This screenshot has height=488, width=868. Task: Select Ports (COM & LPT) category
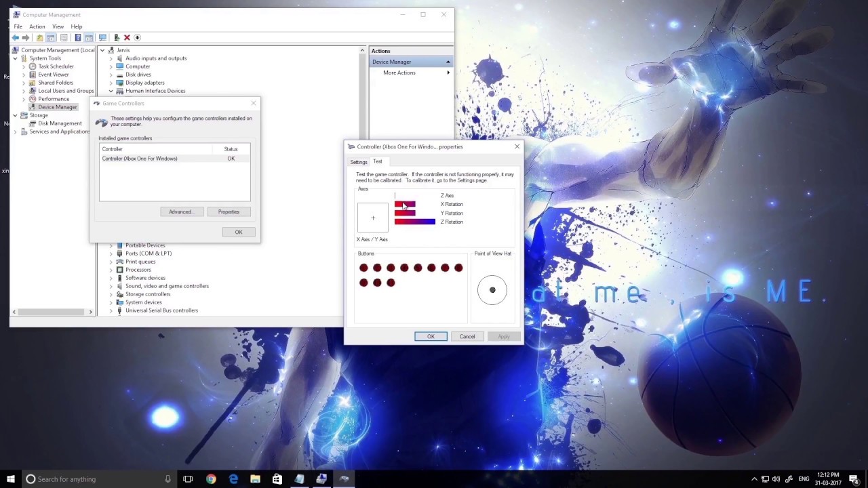pyautogui.click(x=149, y=253)
